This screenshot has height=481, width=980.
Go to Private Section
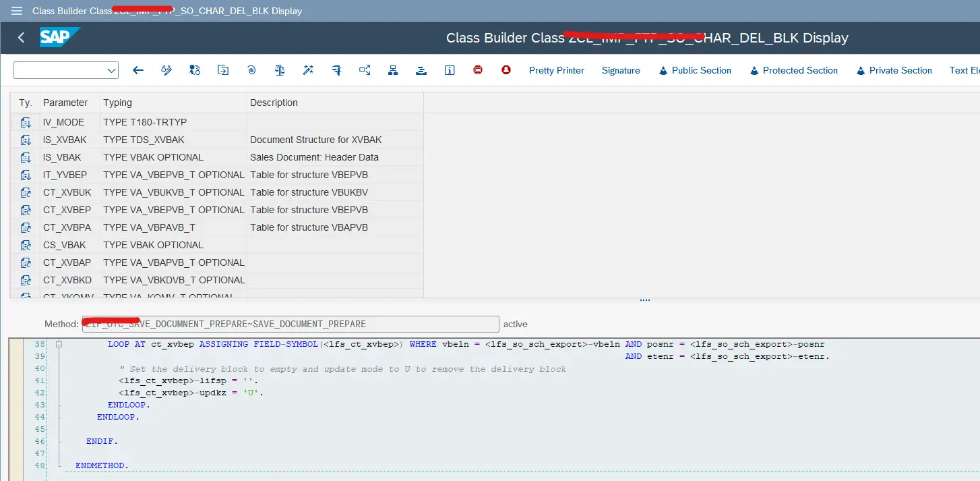[894, 70]
